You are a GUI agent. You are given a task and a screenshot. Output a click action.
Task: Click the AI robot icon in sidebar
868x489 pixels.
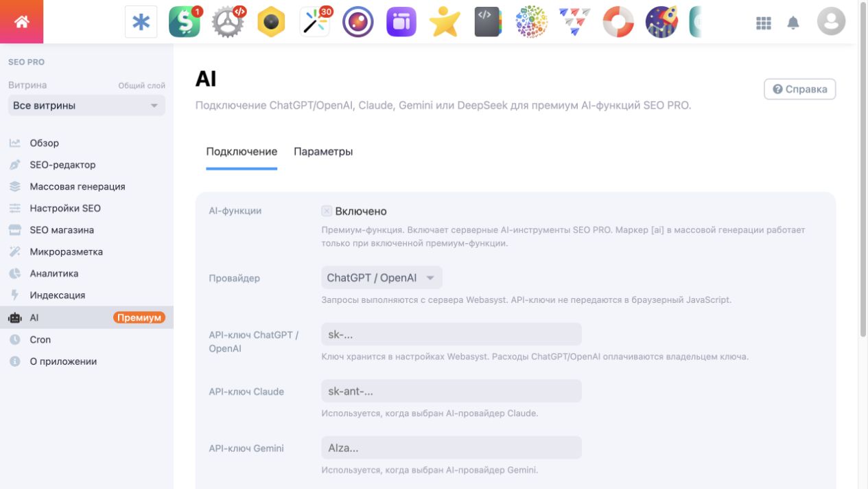tap(14, 317)
